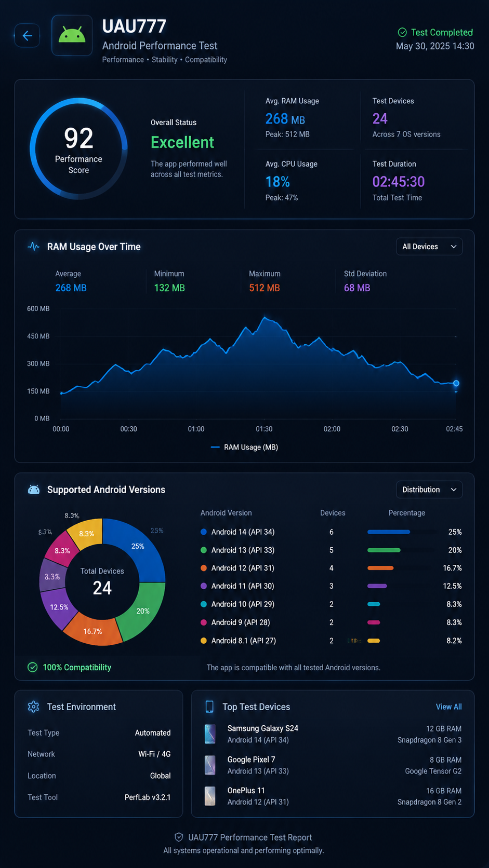
Task: Click the Google Tensor G2 chipset text
Action: (x=433, y=771)
